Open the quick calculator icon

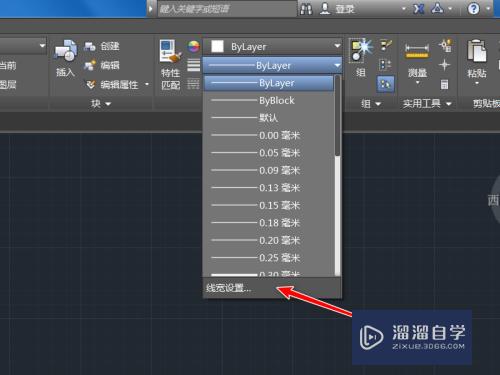(444, 84)
